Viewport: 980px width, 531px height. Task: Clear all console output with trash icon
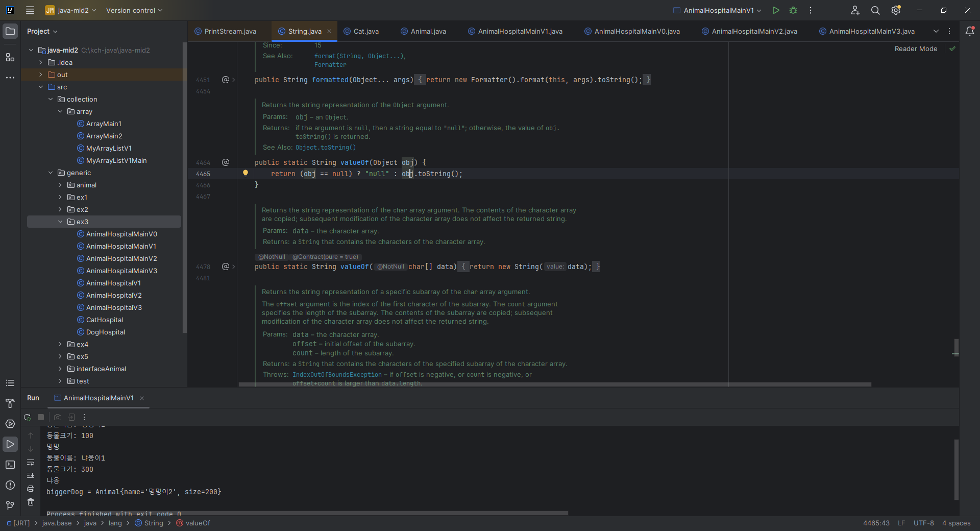click(x=31, y=502)
